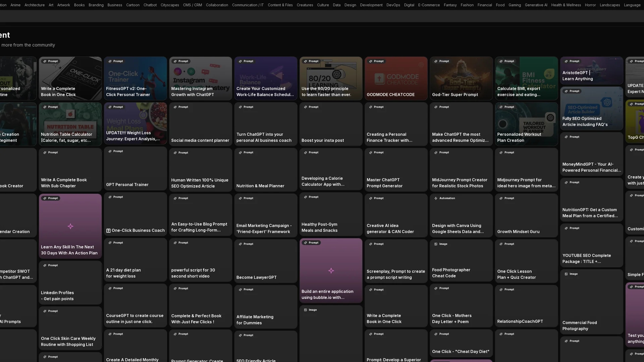Image resolution: width=644 pixels, height=362 pixels.
Task: Open 'Screenplay, Prompt to create a prompt script writing'
Action: click(x=396, y=261)
